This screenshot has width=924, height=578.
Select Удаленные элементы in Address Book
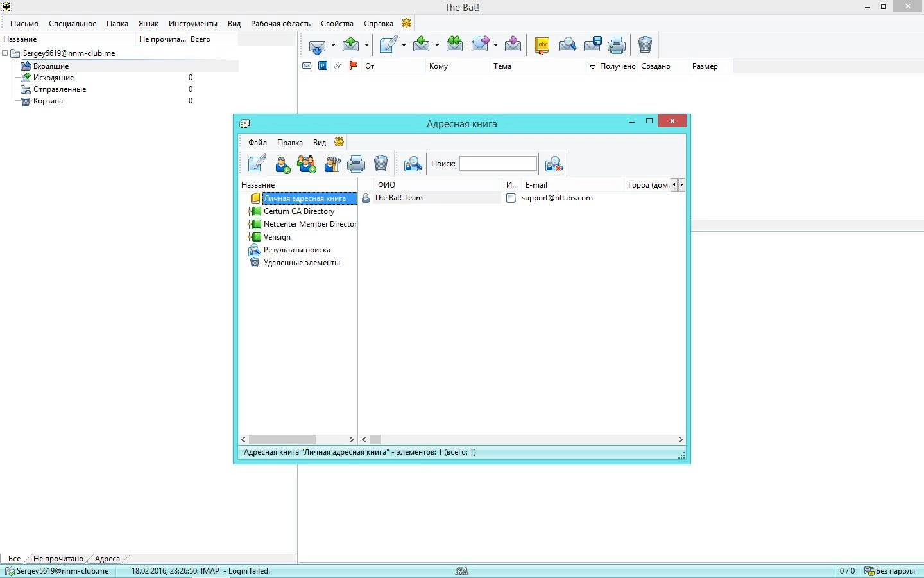point(302,263)
